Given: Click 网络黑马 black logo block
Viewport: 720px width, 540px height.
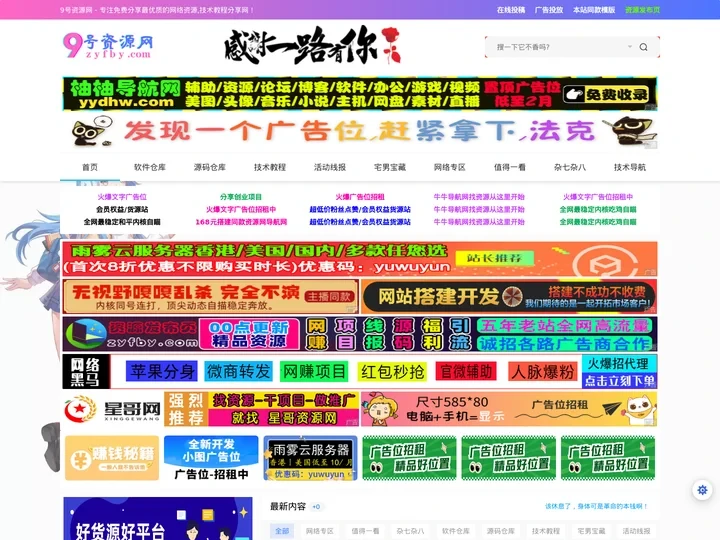Looking at the screenshot, I should tap(86, 371).
